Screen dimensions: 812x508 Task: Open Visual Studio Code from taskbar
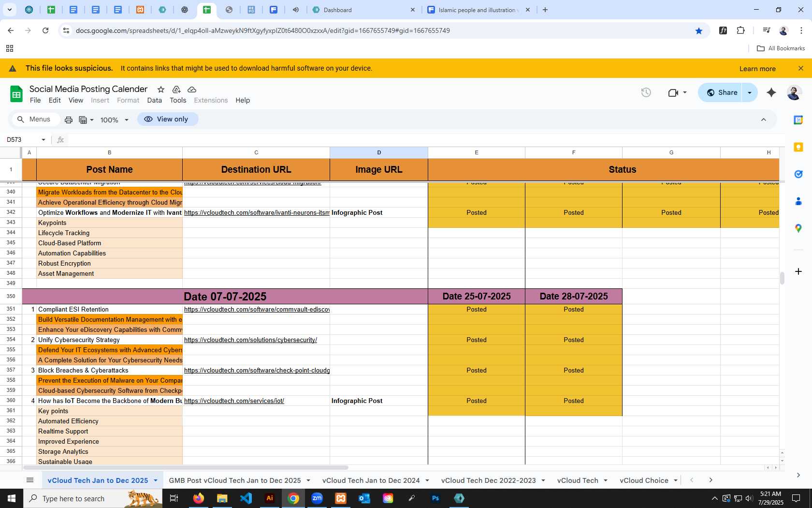tap(246, 498)
